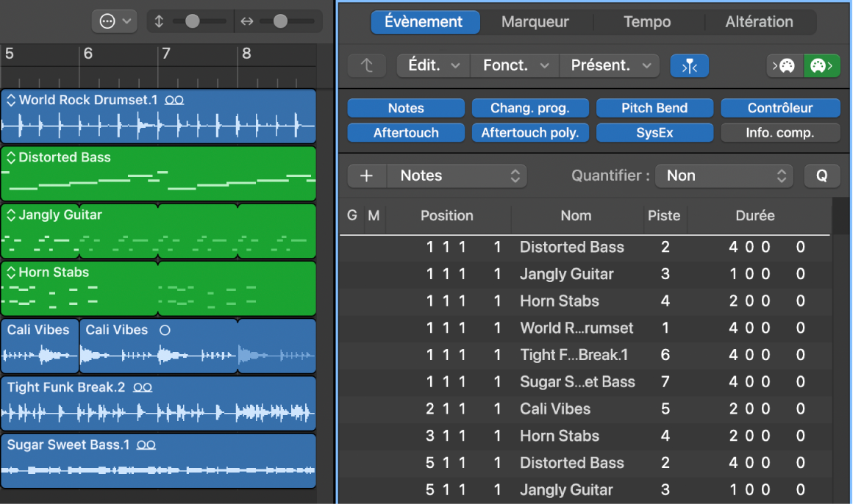
Task: Click bar 7 in the timeline ruler
Action: coord(166,54)
